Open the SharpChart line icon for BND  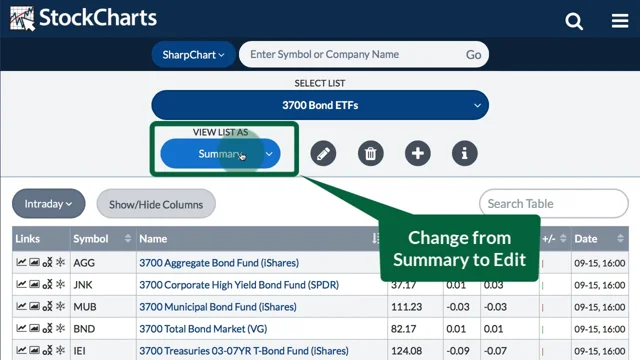point(21,328)
